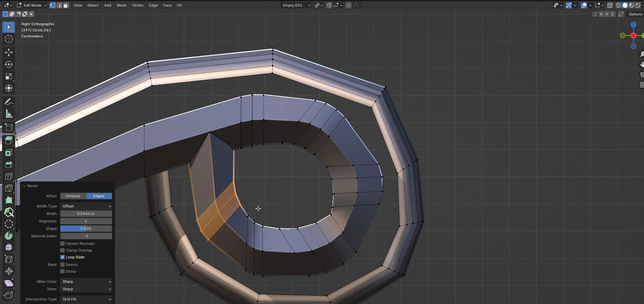
Task: Click the Shape slider at 0.500
Action: point(86,229)
